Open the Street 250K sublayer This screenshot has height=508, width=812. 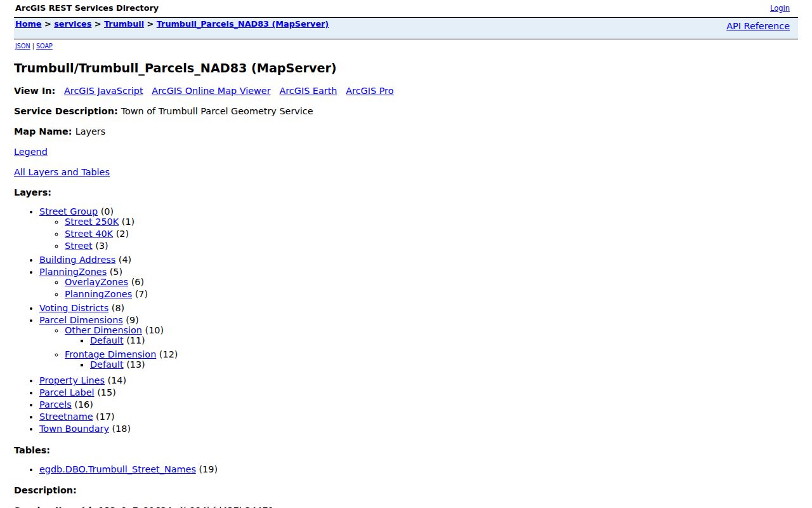point(92,222)
